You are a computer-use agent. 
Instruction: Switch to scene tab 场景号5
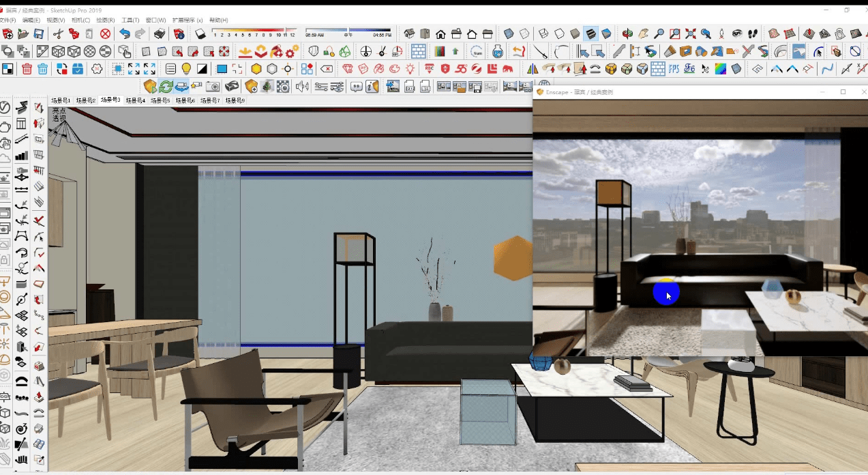point(160,100)
